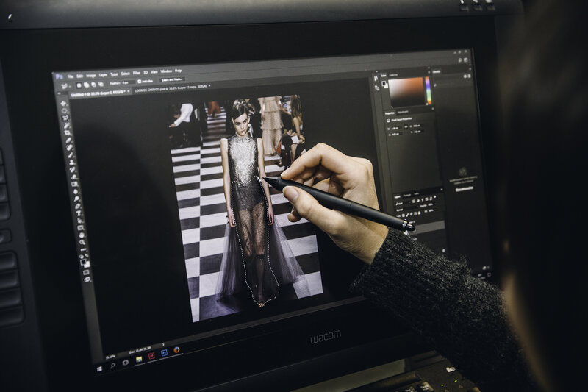Select the Gradient tool
Viewport: 588px width, 392px height.
tap(75, 184)
